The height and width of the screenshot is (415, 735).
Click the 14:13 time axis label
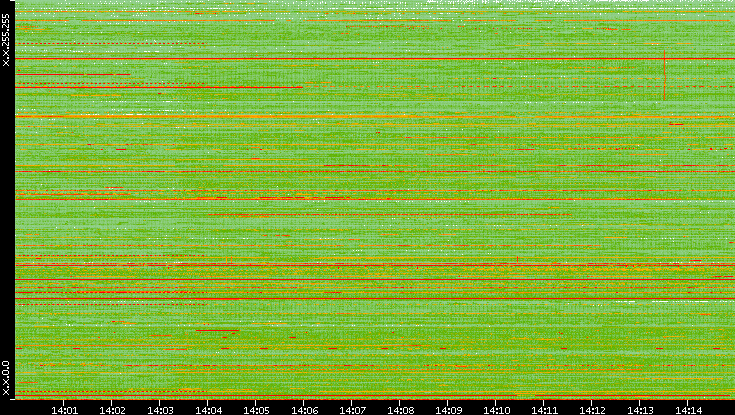tap(640, 410)
